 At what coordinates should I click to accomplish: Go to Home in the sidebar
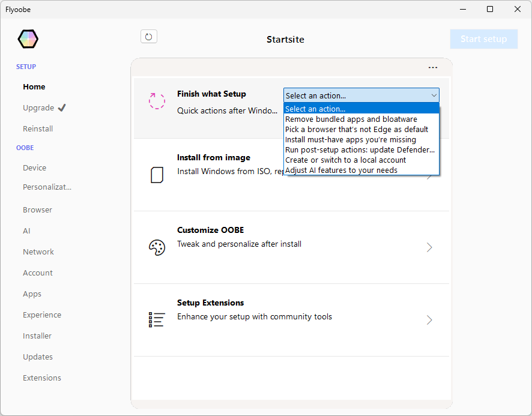(34, 87)
